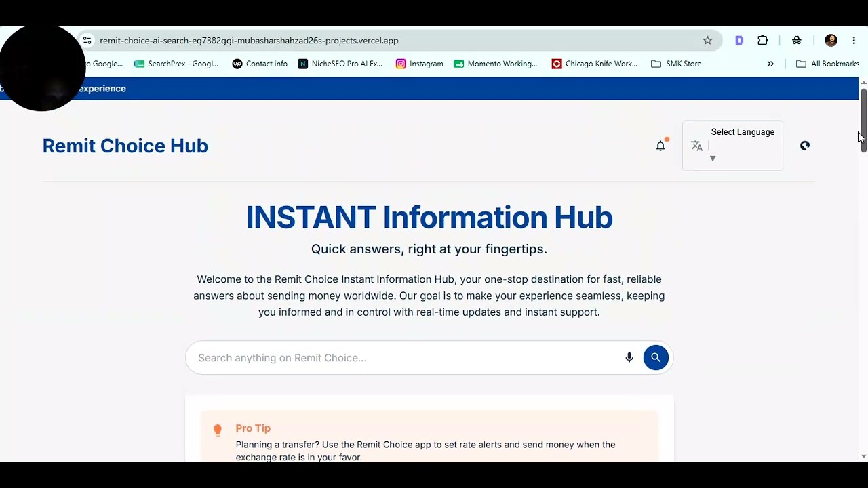Click the page vertical scrollbar thumb

(863, 121)
